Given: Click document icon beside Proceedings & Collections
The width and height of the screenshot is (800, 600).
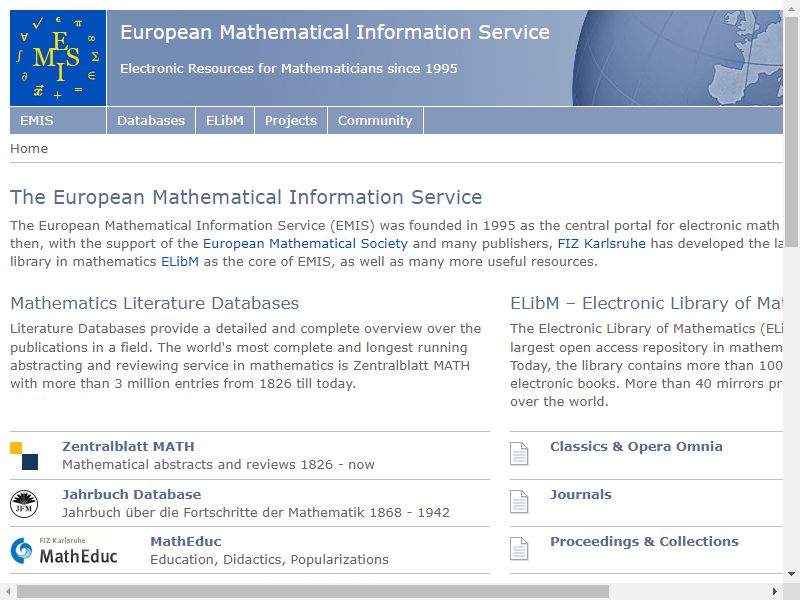Looking at the screenshot, I should tap(519, 548).
